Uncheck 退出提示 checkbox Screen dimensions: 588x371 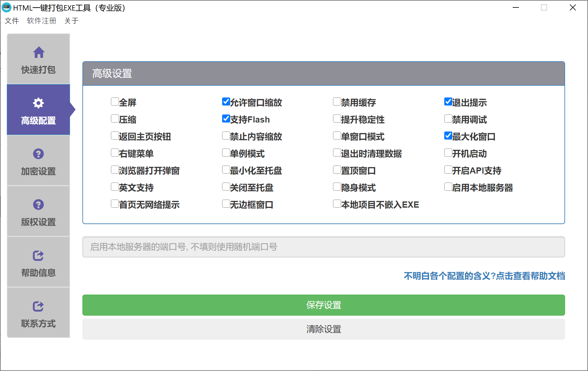pos(448,101)
